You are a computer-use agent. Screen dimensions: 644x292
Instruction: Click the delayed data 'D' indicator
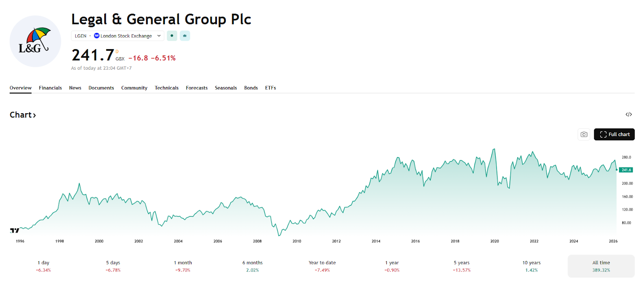click(117, 52)
